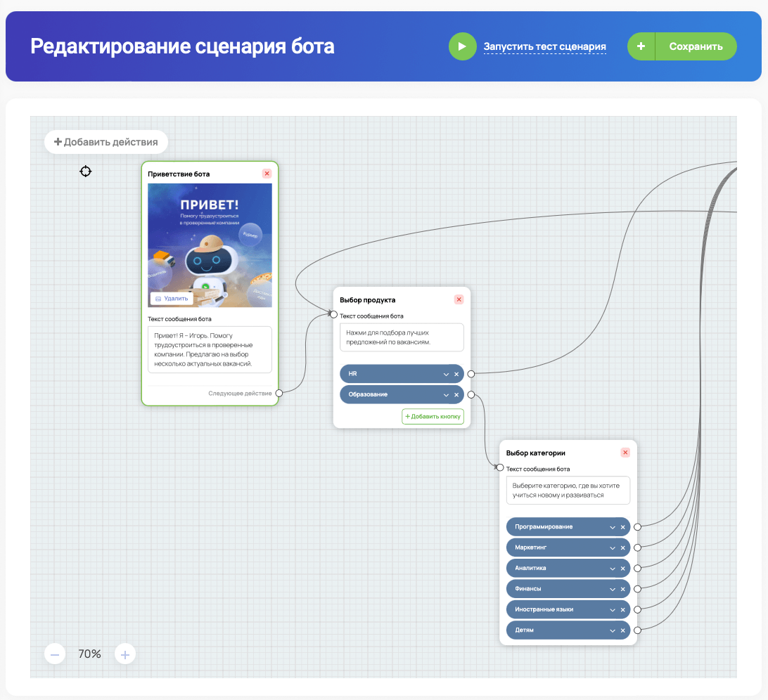
Task: Expand 'Маркетинг' button chevron
Action: [613, 547]
